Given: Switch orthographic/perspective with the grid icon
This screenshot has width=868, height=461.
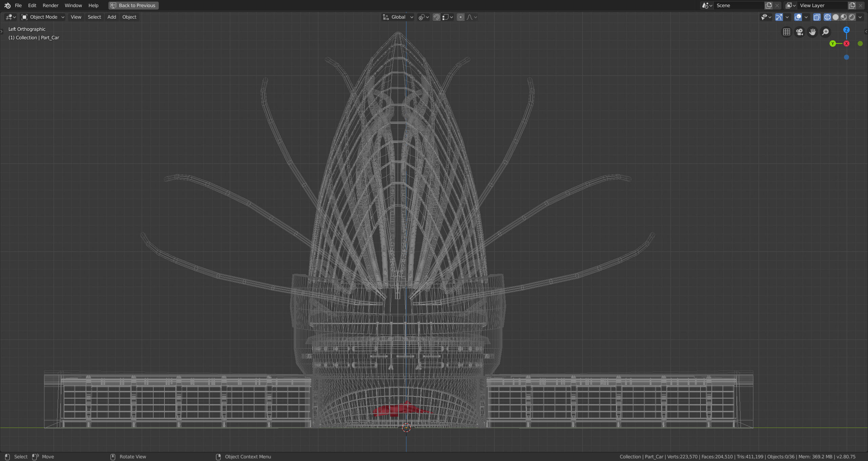Looking at the screenshot, I should (787, 32).
